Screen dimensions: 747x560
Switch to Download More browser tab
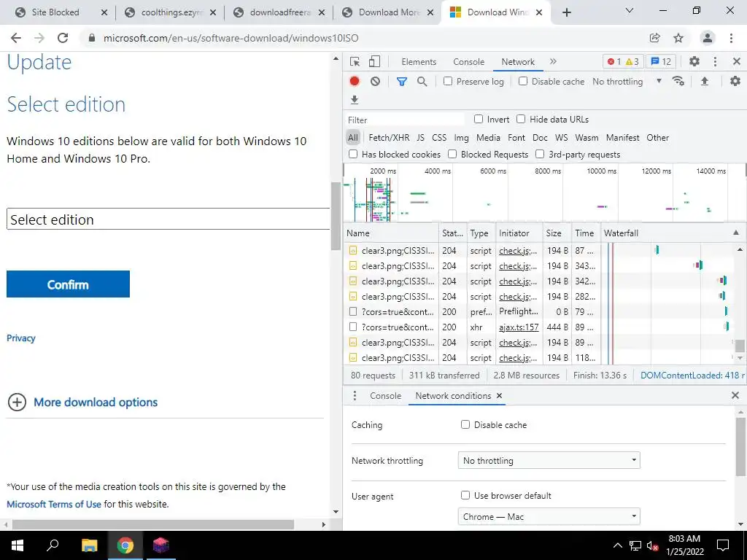390,12
